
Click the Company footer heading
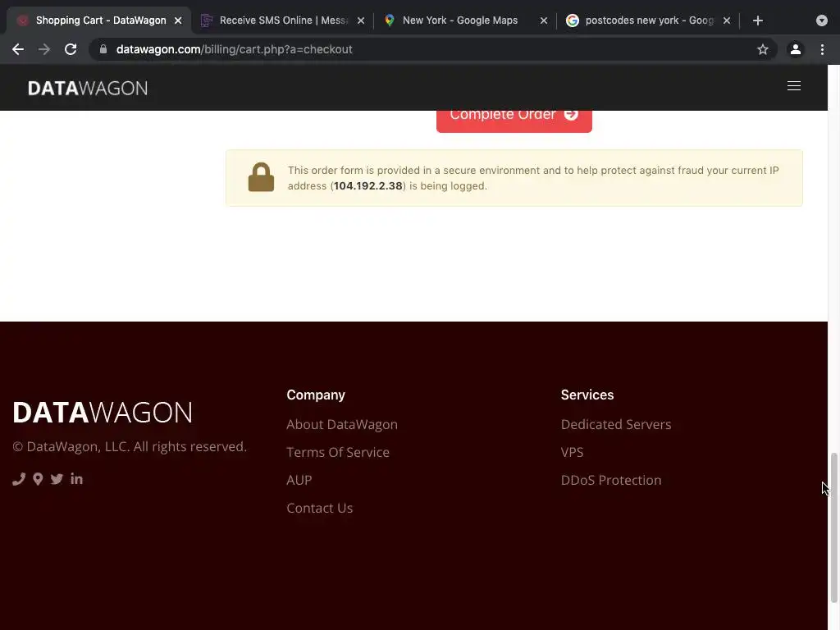click(316, 395)
